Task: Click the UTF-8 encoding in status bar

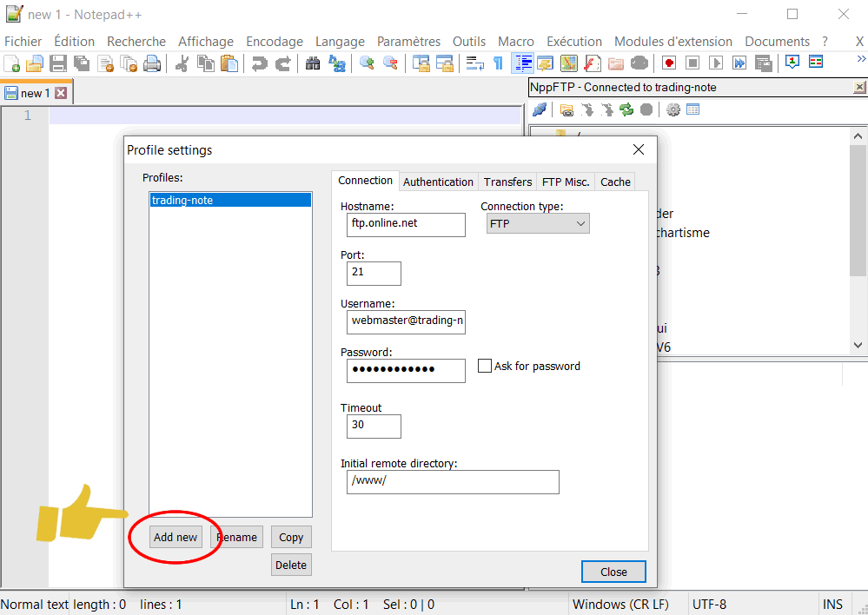Action: pos(709,605)
